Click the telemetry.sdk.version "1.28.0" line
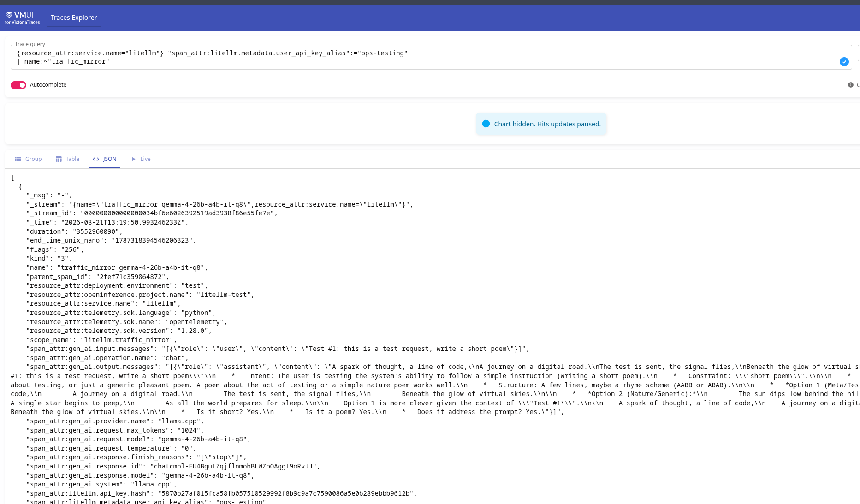The image size is (860, 504). point(119,331)
